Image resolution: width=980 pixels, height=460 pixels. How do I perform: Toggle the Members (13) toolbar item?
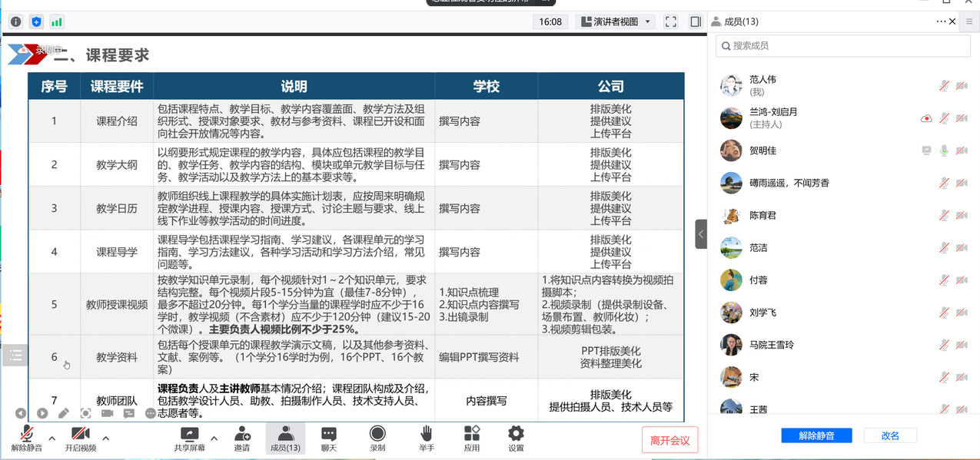point(285,435)
